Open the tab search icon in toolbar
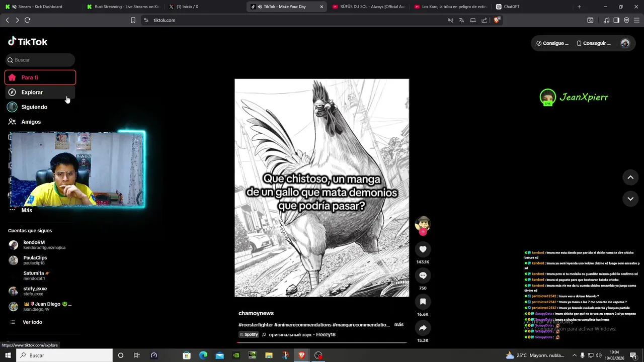Screen dimensions: 644x362 point(590,20)
